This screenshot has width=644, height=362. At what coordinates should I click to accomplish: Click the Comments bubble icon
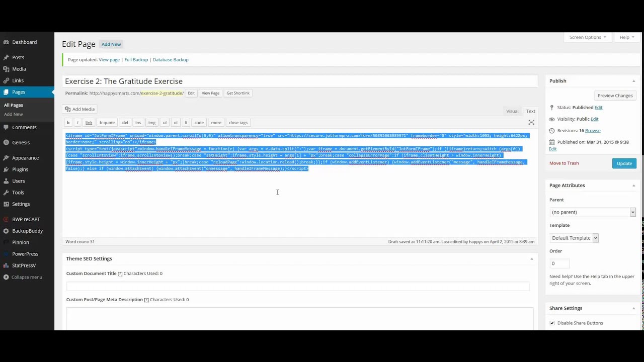(6, 127)
